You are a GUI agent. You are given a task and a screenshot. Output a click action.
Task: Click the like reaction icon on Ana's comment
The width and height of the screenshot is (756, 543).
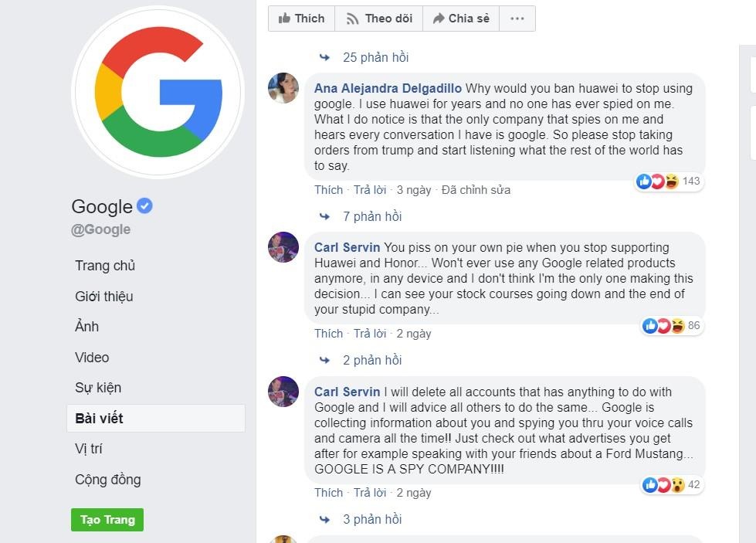[x=643, y=182]
